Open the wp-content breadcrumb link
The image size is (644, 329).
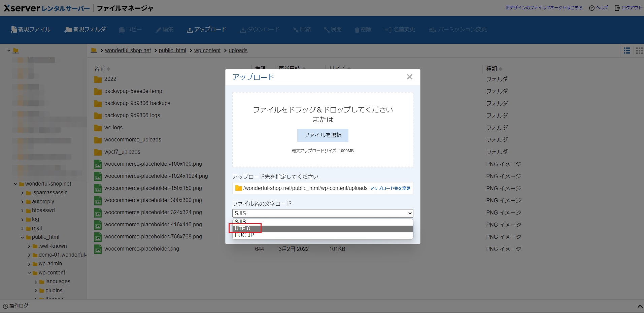[207, 50]
